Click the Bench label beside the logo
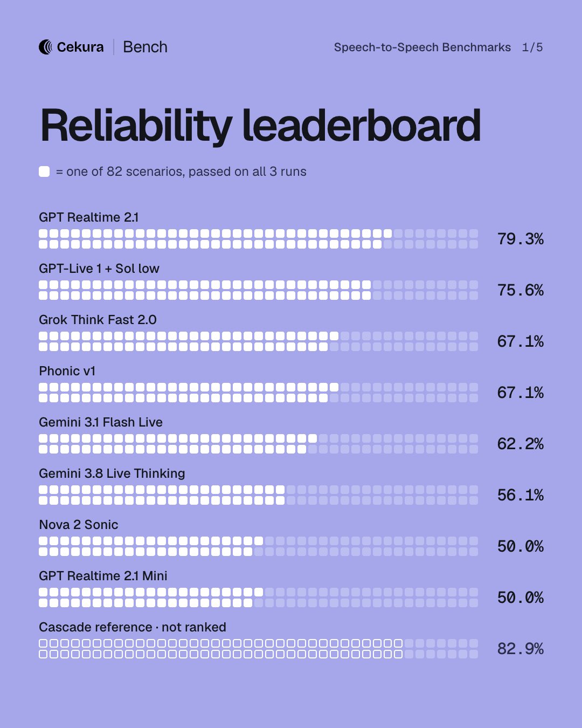Image resolution: width=582 pixels, height=728 pixels. coord(145,47)
